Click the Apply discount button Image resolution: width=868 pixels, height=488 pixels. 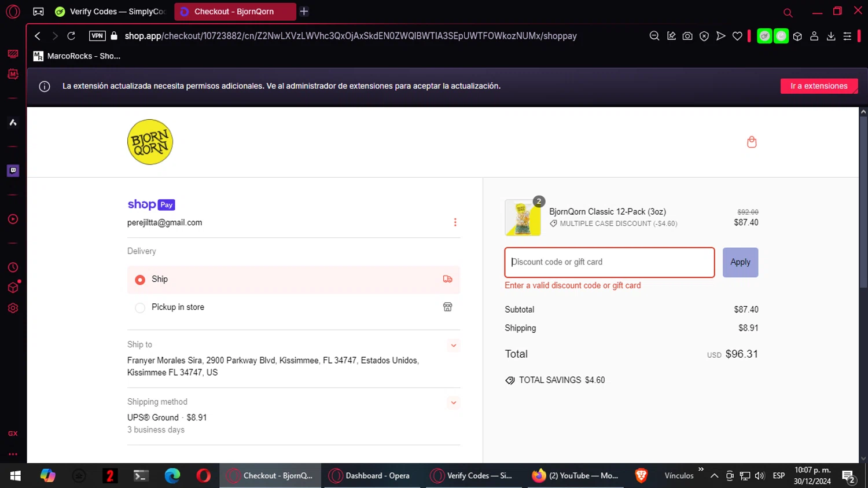coord(740,262)
